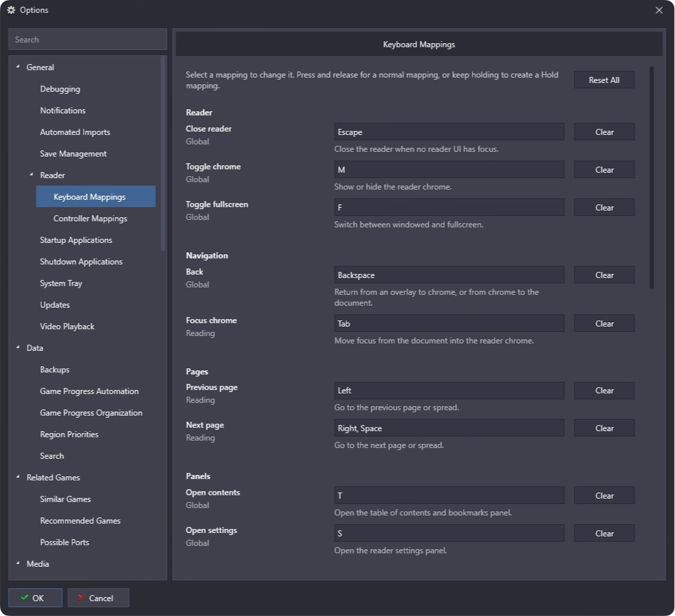This screenshot has height=616, width=675.
Task: Clear the Next page mapping
Action: click(604, 428)
